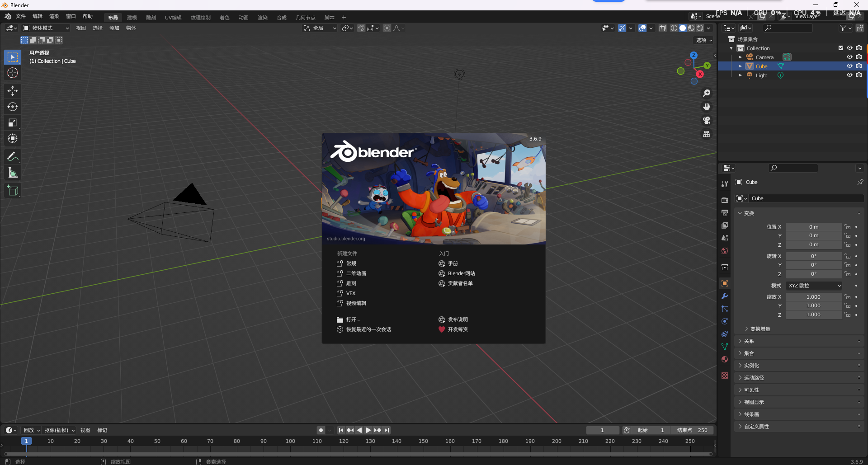Pick the Annotate tool
The height and width of the screenshot is (465, 868).
(12, 156)
